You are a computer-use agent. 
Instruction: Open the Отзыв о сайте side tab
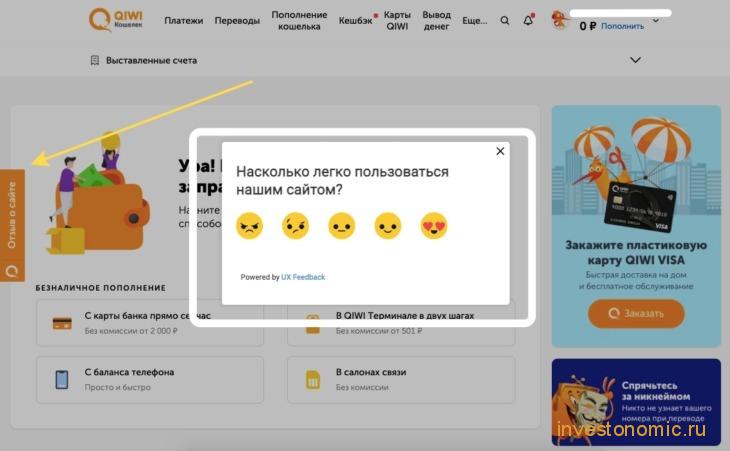(12, 225)
